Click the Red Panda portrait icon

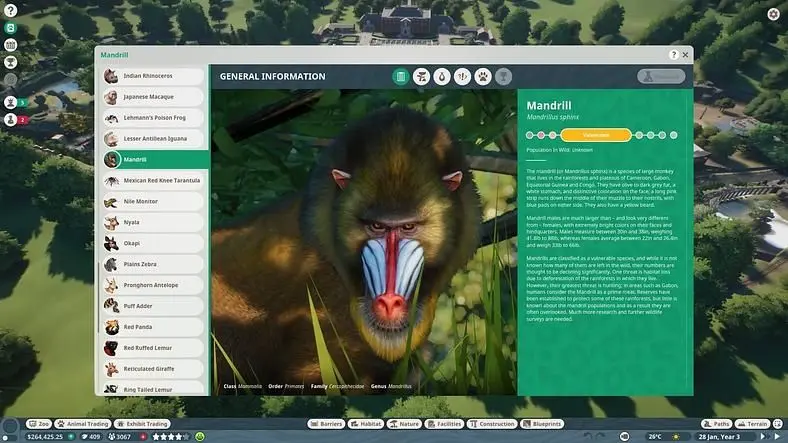(111, 327)
